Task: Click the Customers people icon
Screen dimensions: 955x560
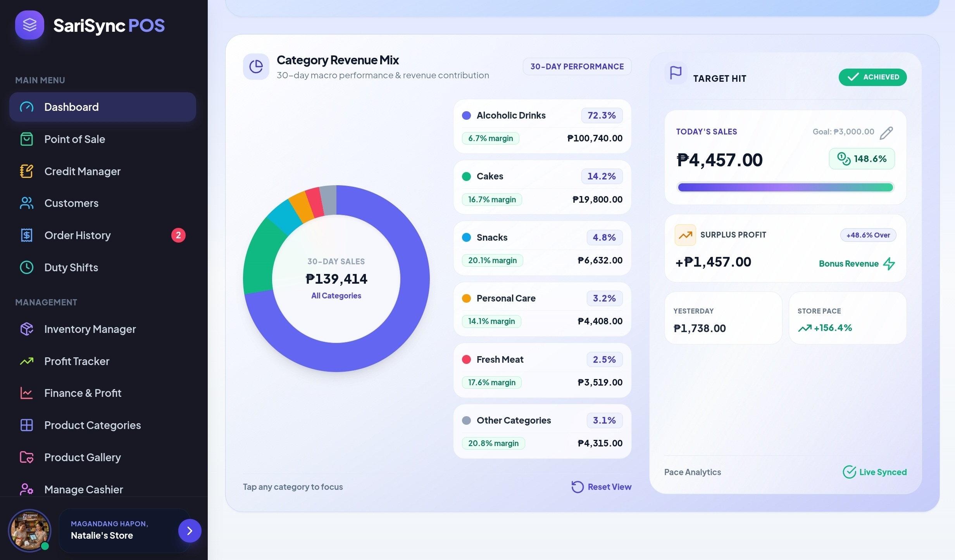Action: [27, 203]
